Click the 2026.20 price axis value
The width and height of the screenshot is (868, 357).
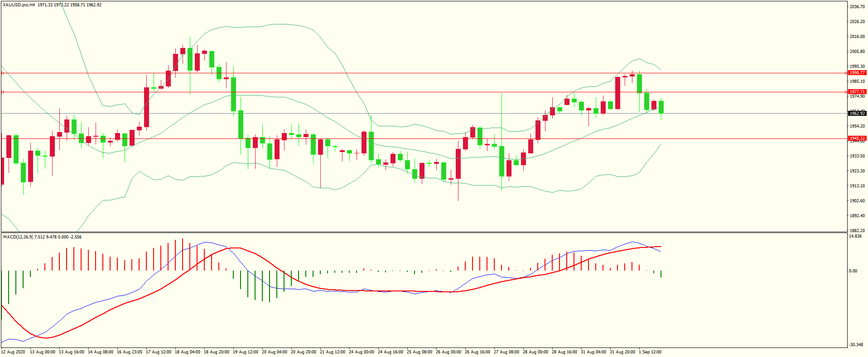point(857,22)
